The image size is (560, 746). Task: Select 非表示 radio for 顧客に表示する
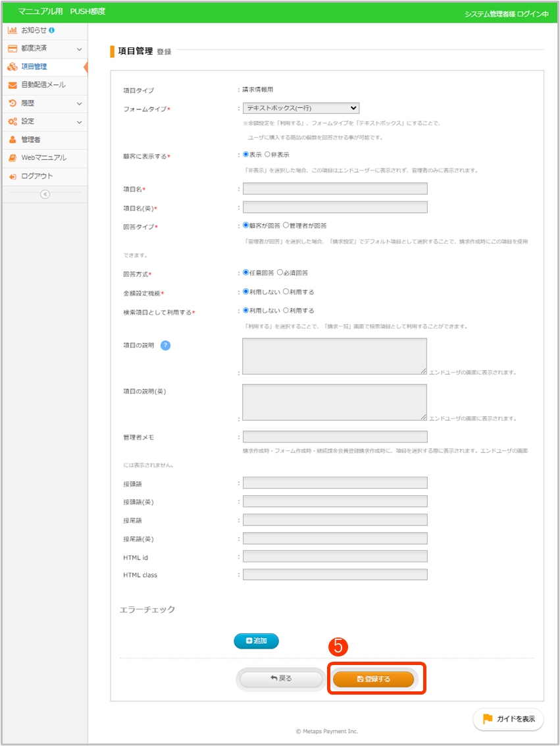267,155
